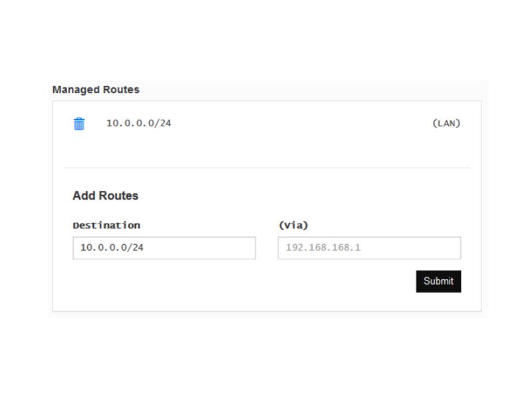Image resolution: width=532 pixels, height=399 pixels.
Task: Click the Destination field label
Action: point(106,225)
